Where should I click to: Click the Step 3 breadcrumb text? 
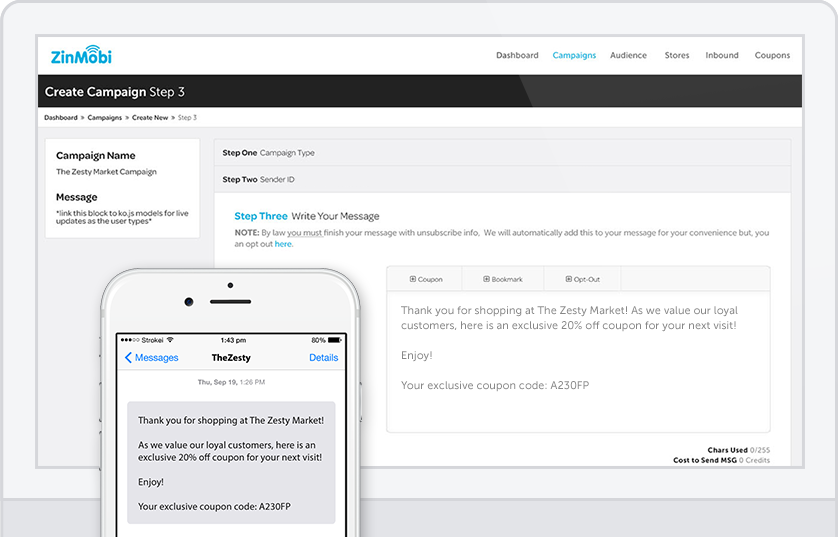tap(187, 118)
